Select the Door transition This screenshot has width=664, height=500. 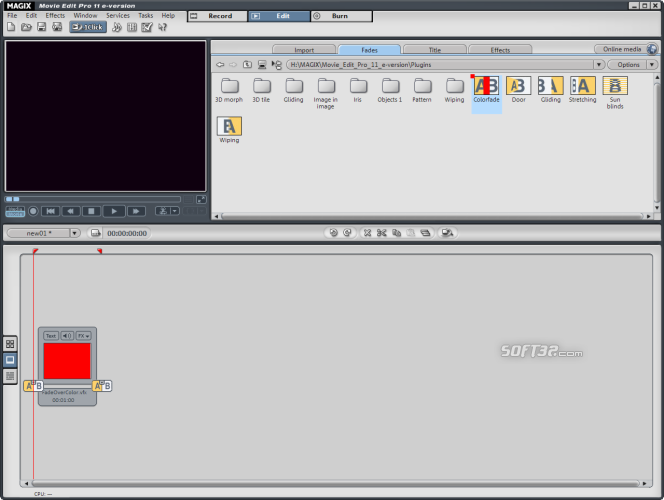pos(518,89)
